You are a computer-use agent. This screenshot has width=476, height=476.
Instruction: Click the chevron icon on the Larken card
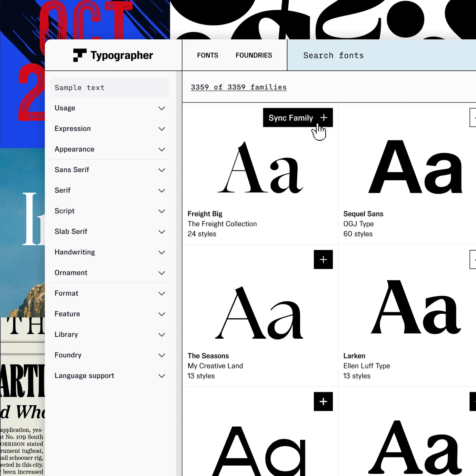pyautogui.click(x=474, y=260)
